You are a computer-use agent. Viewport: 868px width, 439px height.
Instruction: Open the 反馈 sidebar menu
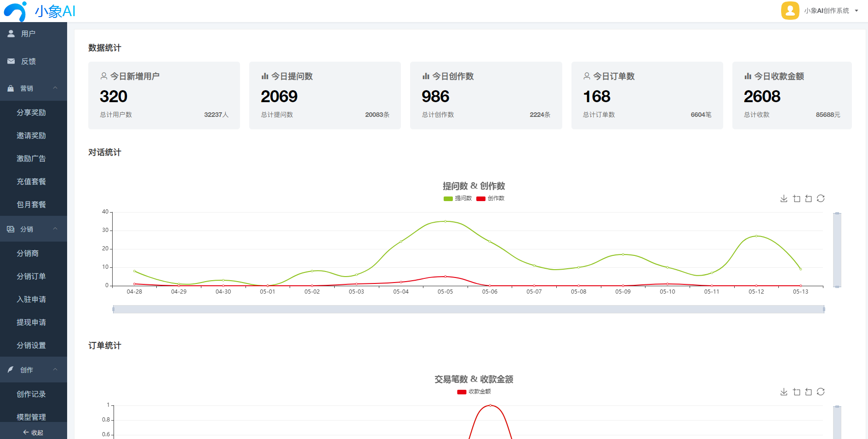[34, 61]
